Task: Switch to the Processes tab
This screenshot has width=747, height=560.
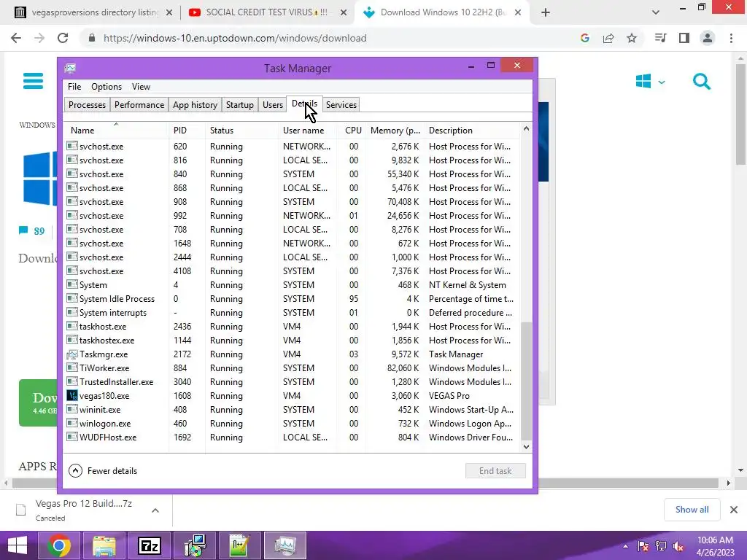Action: (x=88, y=105)
